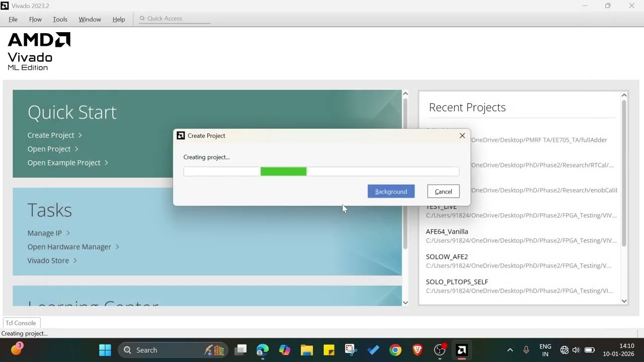Open the SOLO_PLTOPS_SELF recent project
Screen dimensions: 644x362
(x=457, y=282)
